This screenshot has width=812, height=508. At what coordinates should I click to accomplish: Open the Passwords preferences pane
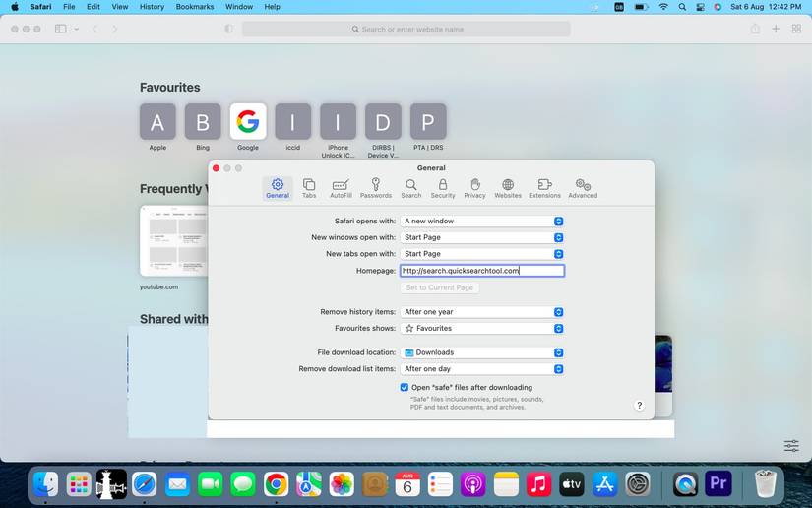click(375, 188)
